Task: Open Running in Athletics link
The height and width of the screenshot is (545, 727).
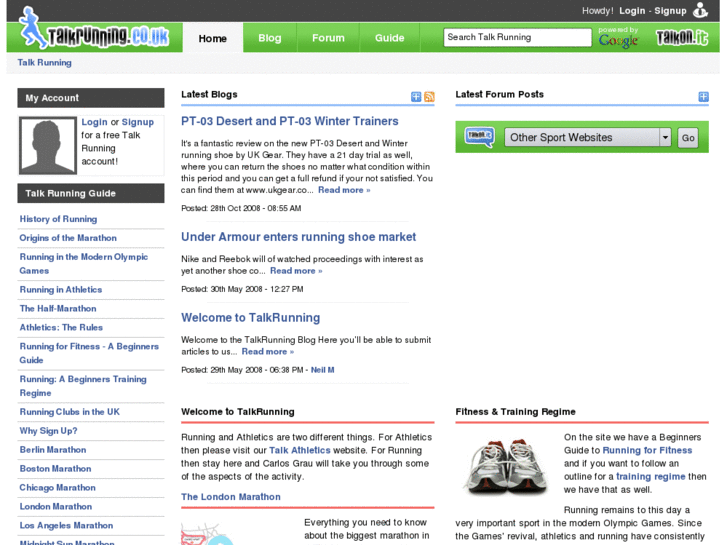Action: tap(61, 289)
